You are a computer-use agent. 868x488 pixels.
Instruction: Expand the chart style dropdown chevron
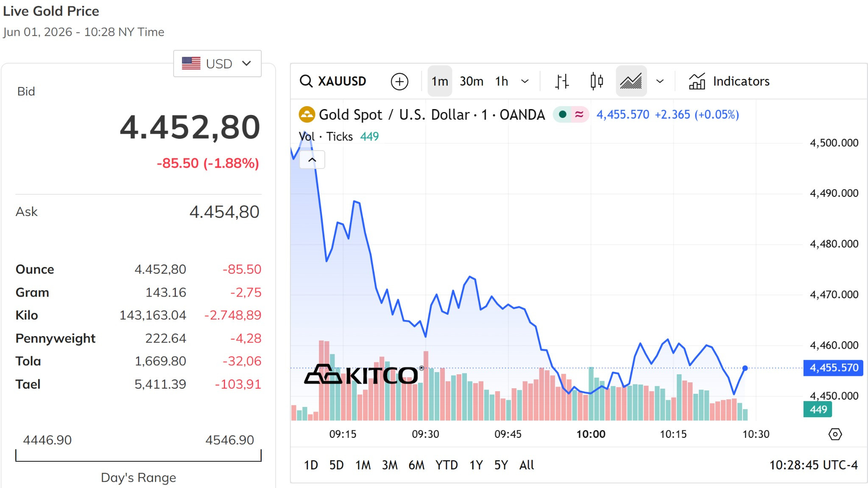[x=660, y=81]
